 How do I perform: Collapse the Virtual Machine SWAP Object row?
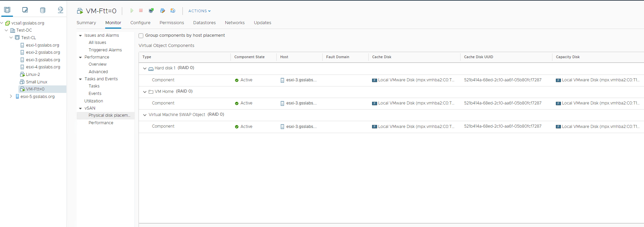click(x=145, y=115)
